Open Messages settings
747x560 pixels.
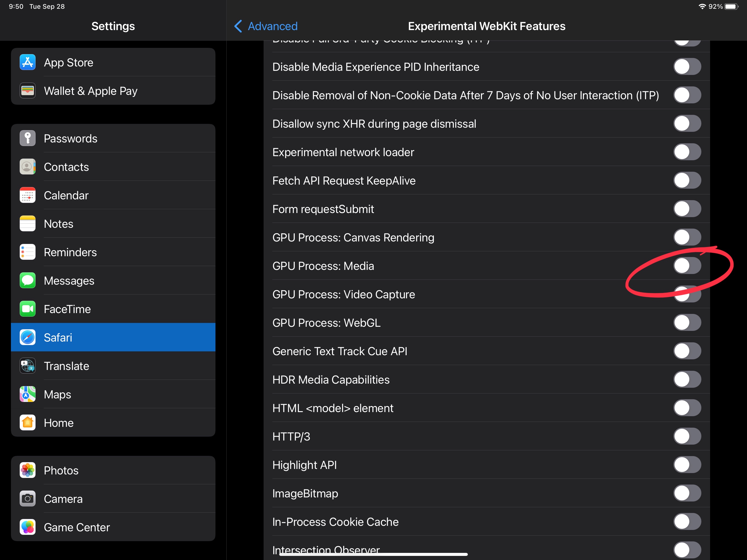113,281
